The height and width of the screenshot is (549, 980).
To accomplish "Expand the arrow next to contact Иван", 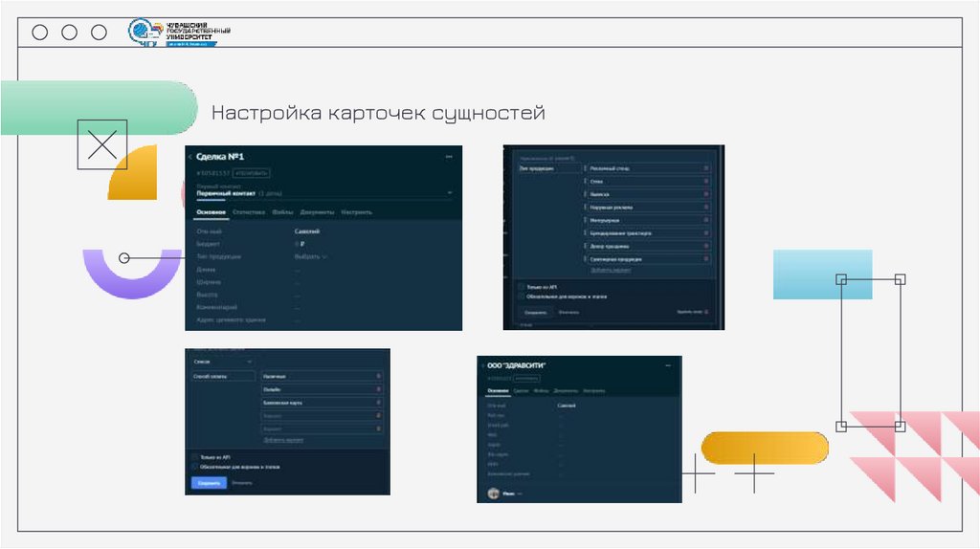I will click(x=520, y=494).
